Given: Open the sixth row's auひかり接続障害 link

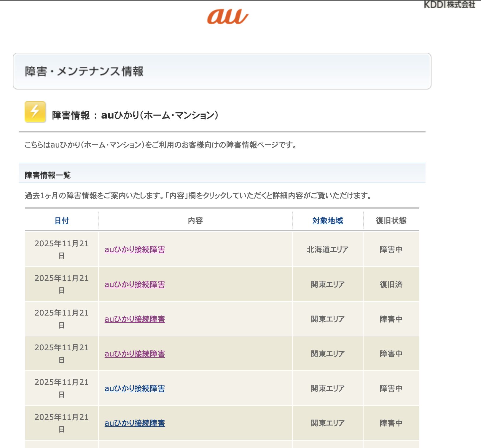Looking at the screenshot, I should click(x=135, y=423).
